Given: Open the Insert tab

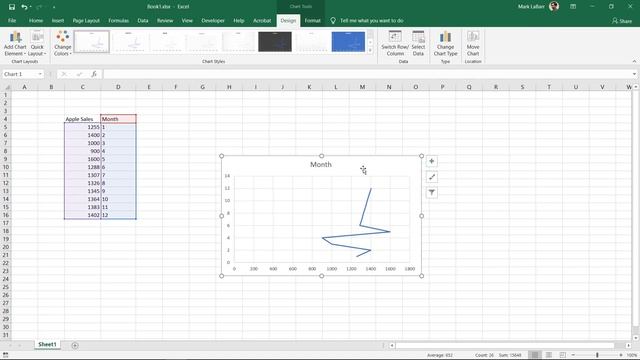Looking at the screenshot, I should pos(58,20).
